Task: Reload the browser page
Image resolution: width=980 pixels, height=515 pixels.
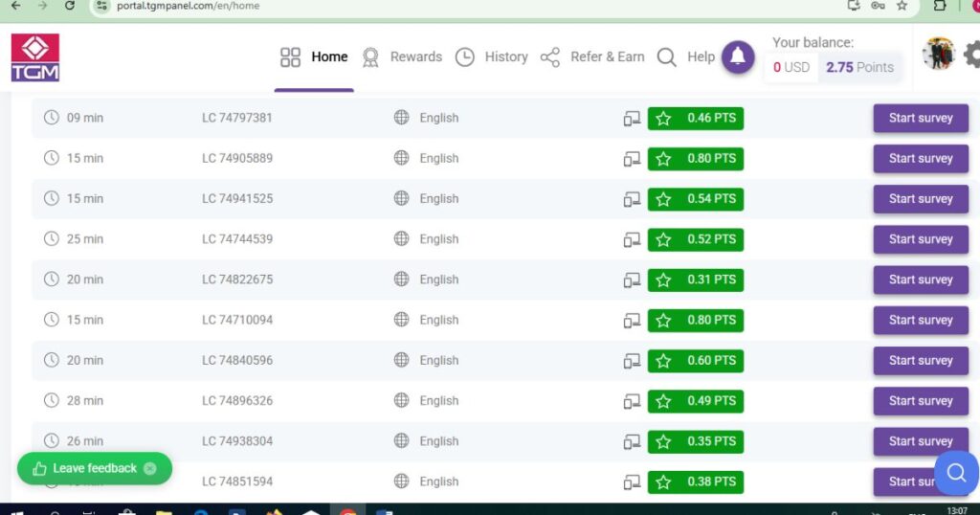Action: 70,6
